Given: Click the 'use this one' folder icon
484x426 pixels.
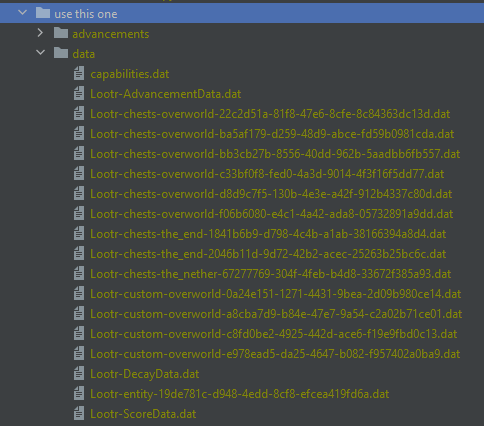Looking at the screenshot, I should coord(43,13).
